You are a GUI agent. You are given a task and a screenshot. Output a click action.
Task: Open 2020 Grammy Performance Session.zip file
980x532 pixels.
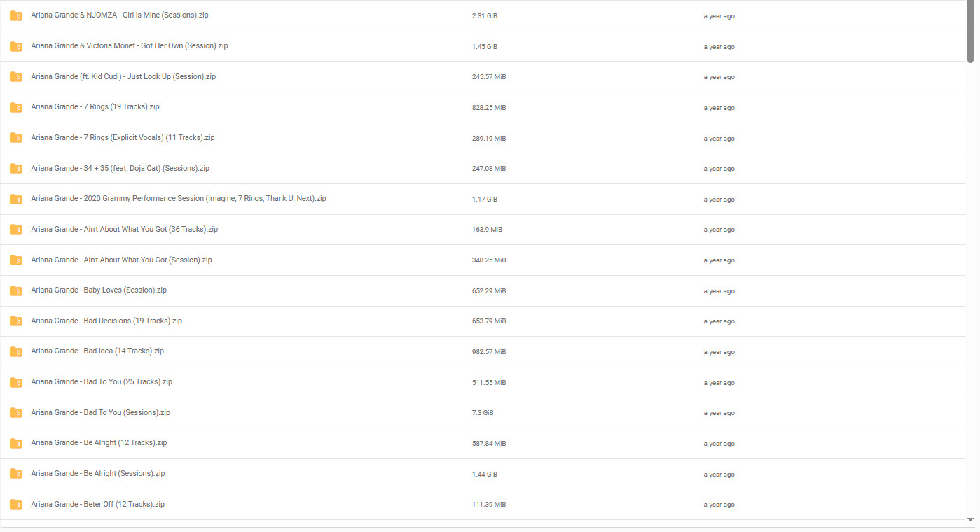click(179, 198)
